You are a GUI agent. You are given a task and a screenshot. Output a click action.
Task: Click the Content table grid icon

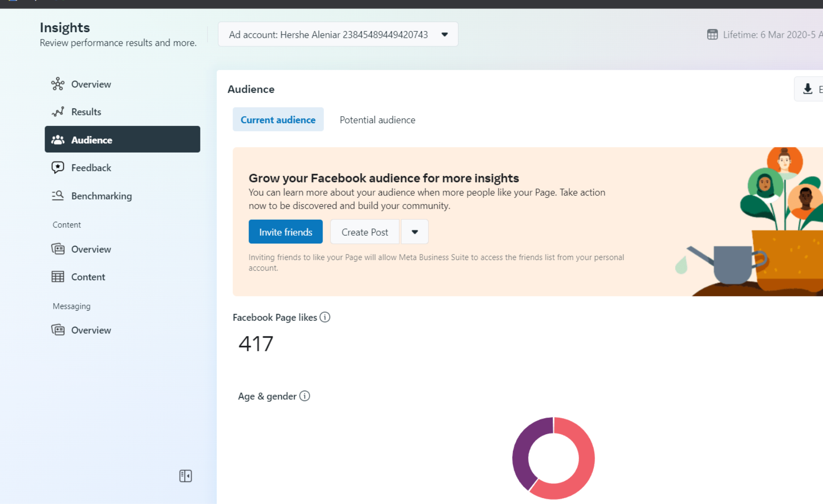pyautogui.click(x=58, y=277)
